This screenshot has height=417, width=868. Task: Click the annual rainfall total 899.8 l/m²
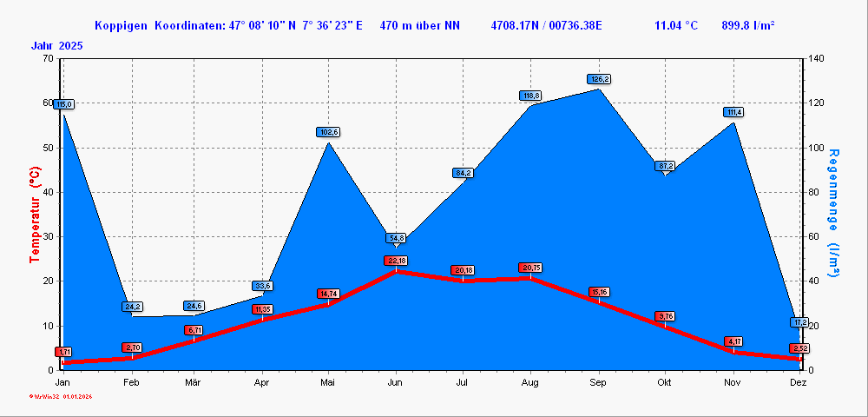(748, 25)
